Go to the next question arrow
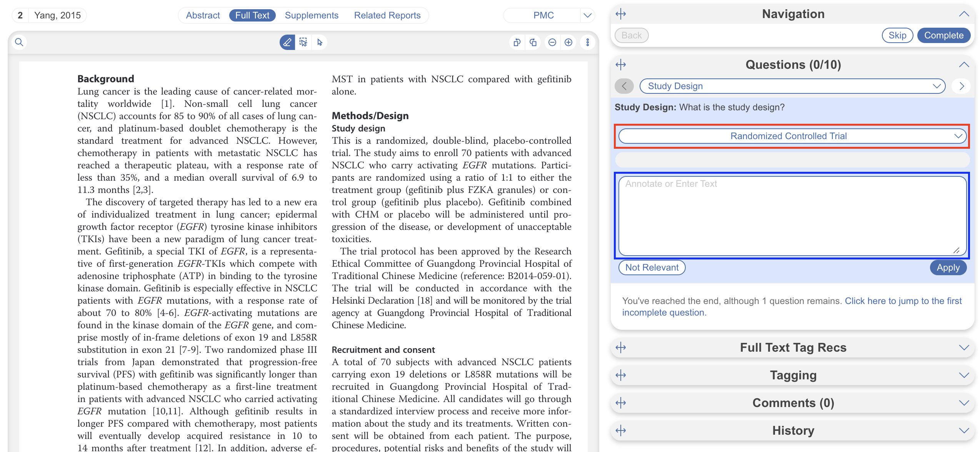 coord(962,86)
